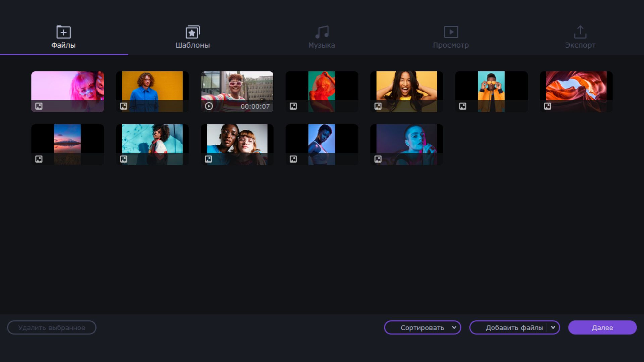Screen dimensions: 644x362
Task: Open the Шаблоны templates star icon
Action: coord(193,32)
